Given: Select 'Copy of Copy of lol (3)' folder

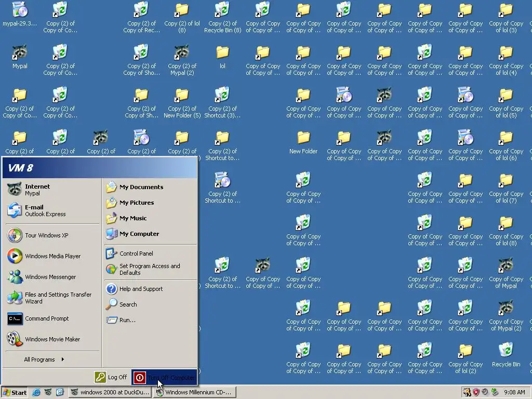Looking at the screenshot, I should (506, 17).
